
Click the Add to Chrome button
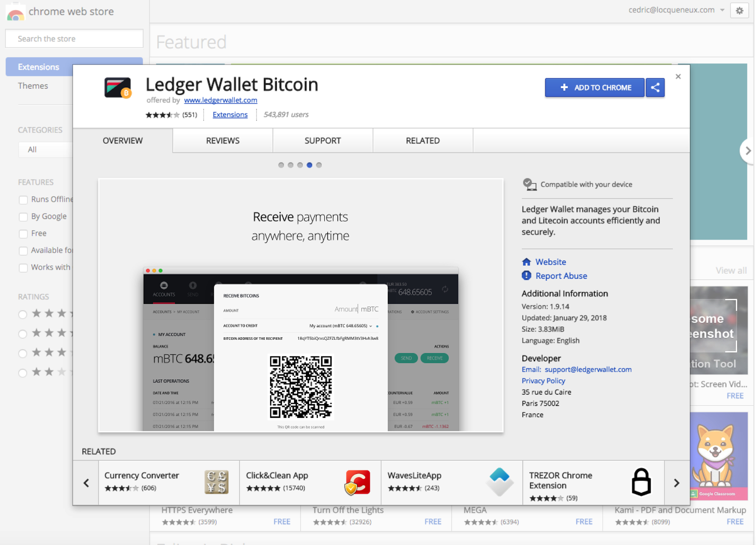pyautogui.click(x=595, y=88)
